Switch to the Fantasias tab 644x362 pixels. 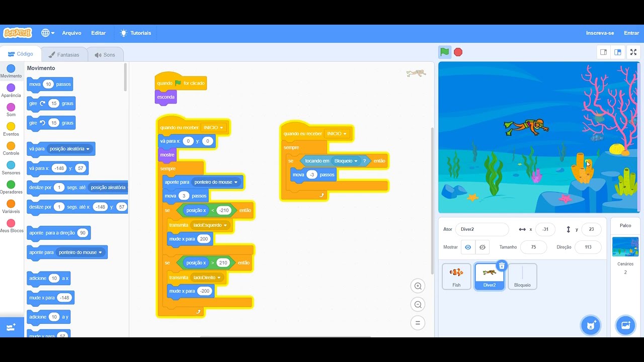pyautogui.click(x=64, y=55)
